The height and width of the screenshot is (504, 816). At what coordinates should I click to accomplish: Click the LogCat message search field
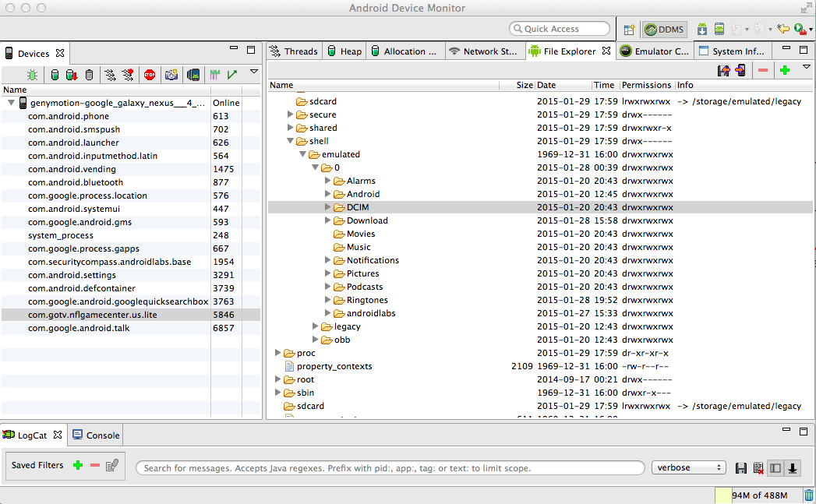pos(390,468)
